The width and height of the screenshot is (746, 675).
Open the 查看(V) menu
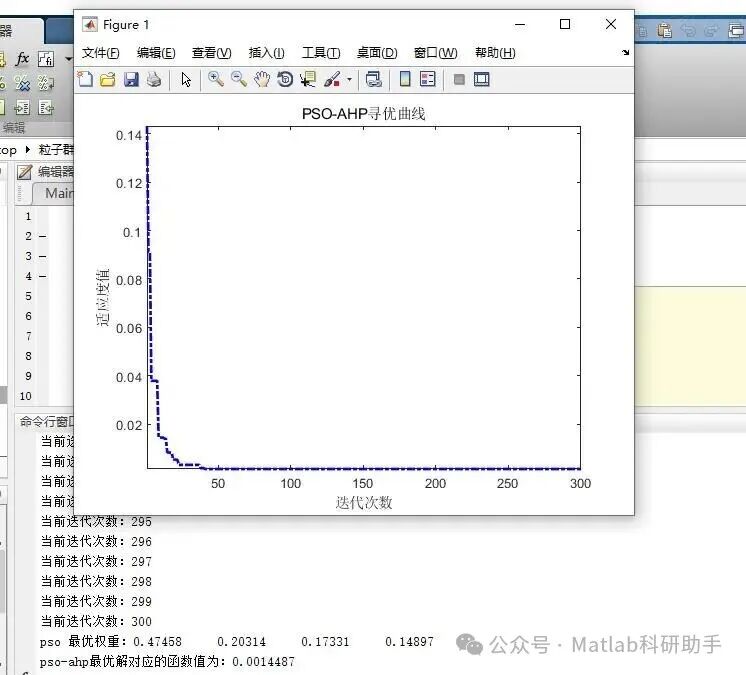coord(211,53)
